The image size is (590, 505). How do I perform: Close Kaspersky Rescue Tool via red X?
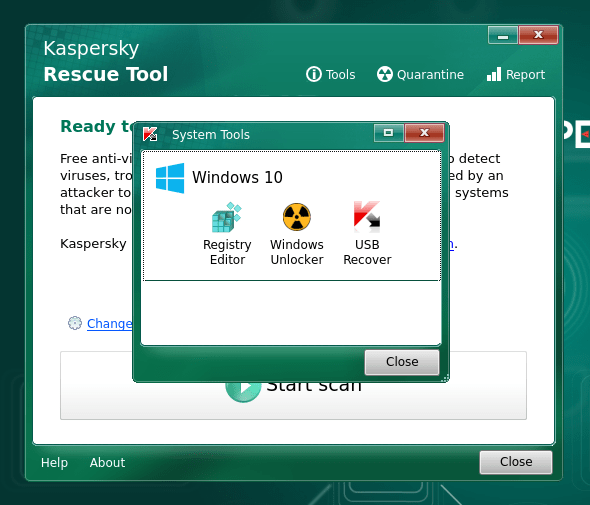tap(538, 35)
